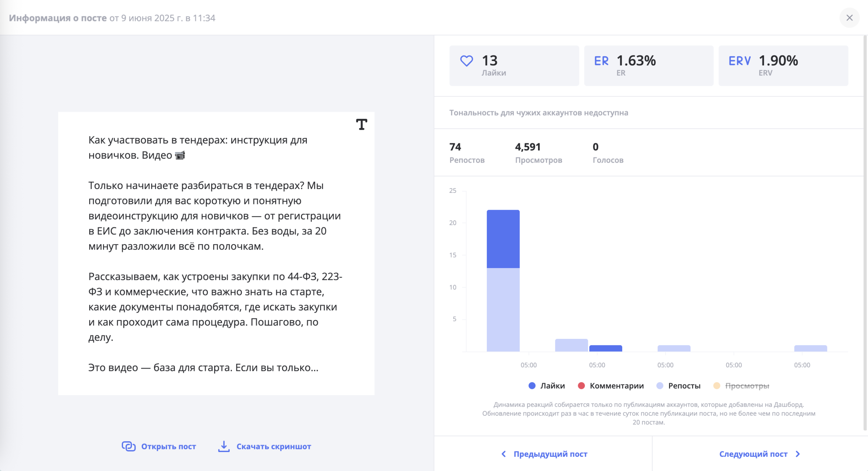This screenshot has height=471, width=868.
Task: Click the download icon beside Скачать скриншот
Action: (x=224, y=446)
